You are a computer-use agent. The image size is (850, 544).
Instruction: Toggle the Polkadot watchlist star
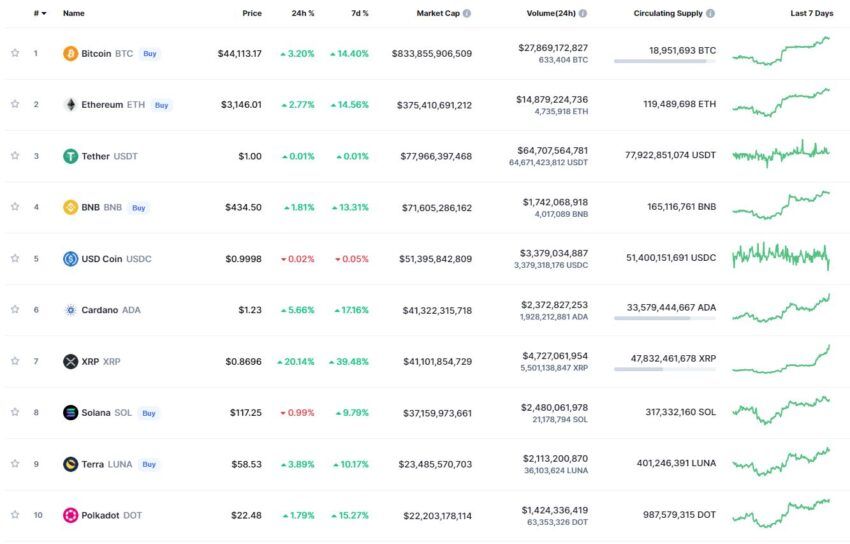point(15,514)
